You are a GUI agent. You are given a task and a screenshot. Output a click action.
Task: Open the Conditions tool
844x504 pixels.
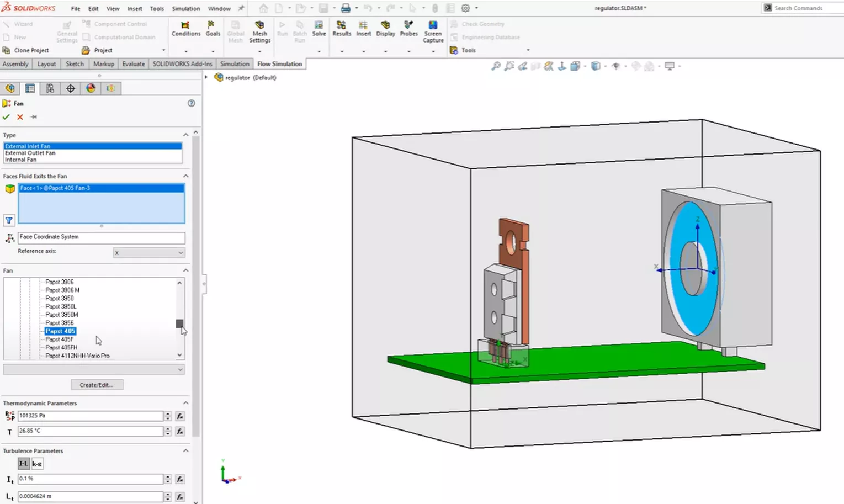[x=185, y=30]
